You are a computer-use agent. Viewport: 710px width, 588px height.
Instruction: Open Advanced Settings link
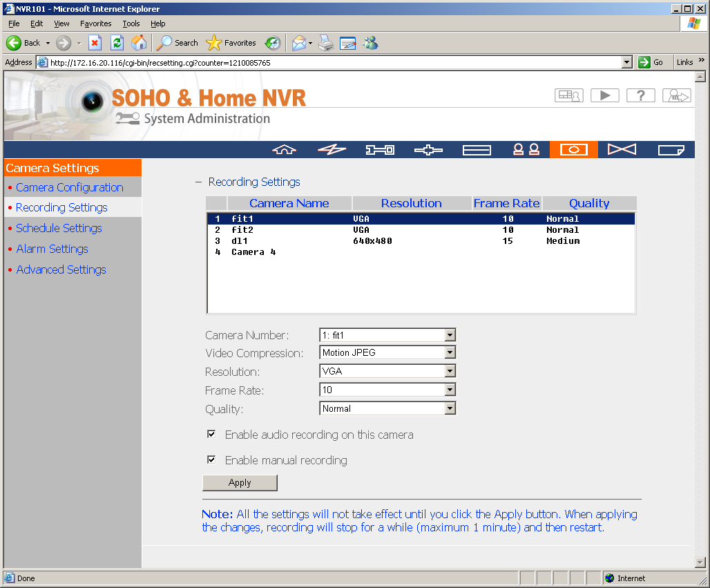61,270
